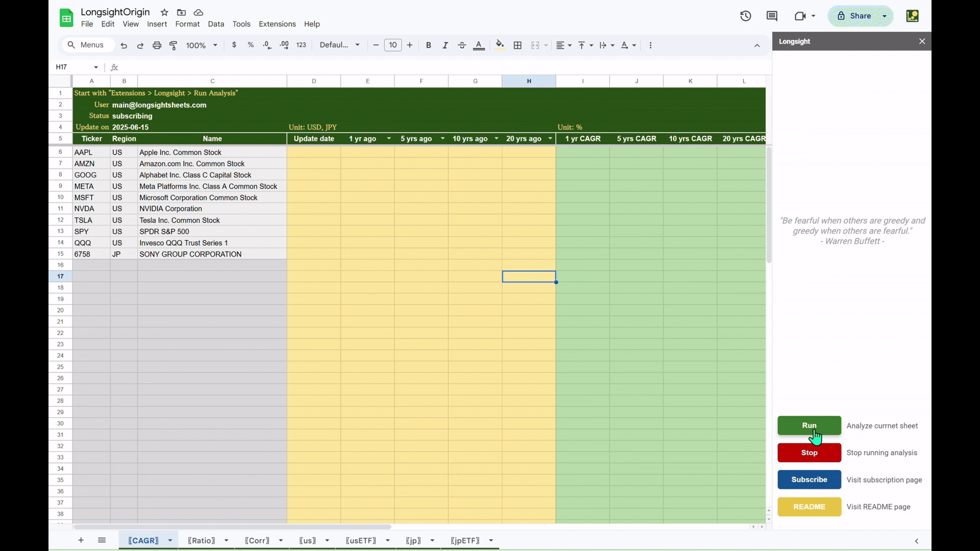Increase font size with plus icon

point(410,45)
